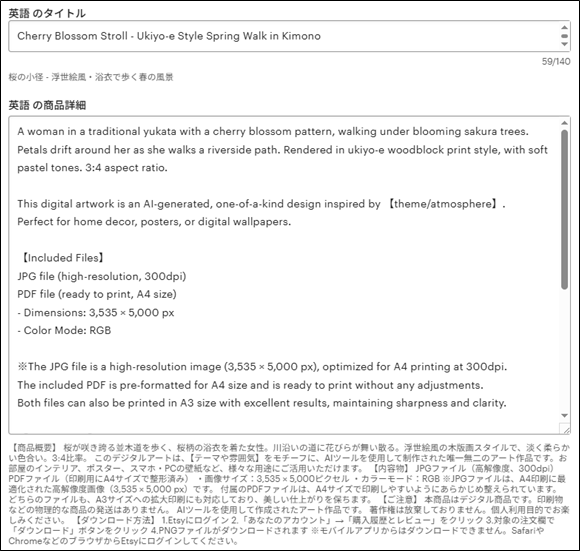Viewport: 580px width, 551px height.
Task: Click the description scrollbar up arrow
Action: (x=564, y=123)
